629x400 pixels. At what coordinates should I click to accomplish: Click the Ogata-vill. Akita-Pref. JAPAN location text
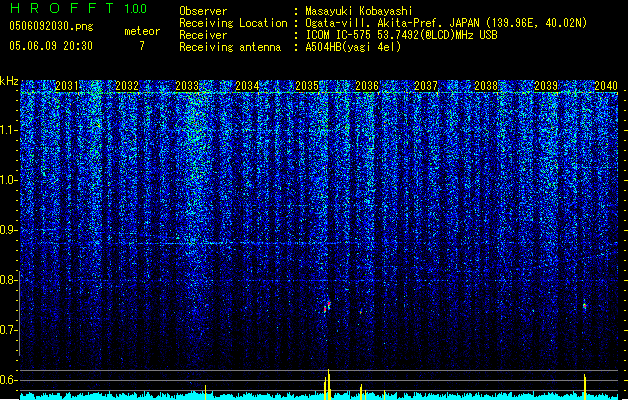[446, 23]
